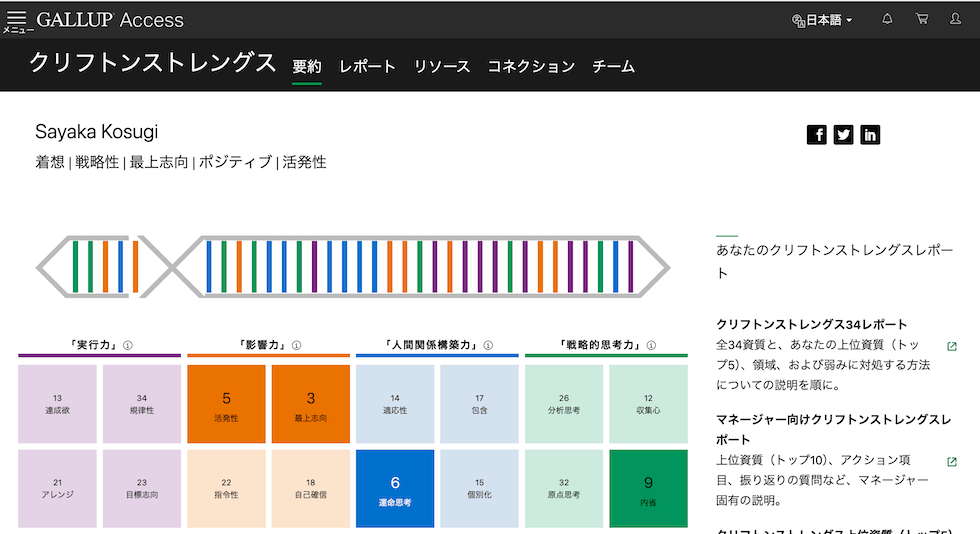Viewport: 980px width, 534px height.
Task: Open external link icon for マネージャー向けレポート
Action: [x=952, y=462]
